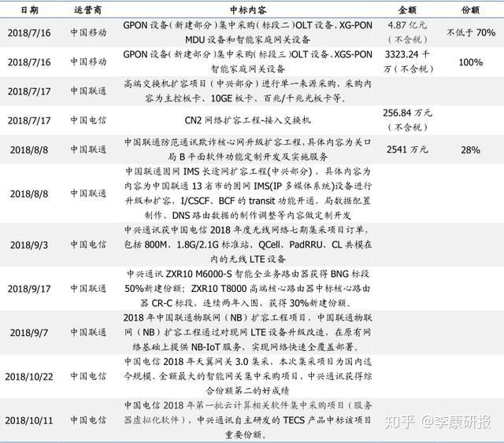
Task: Click the 无线网络七期集采项目 description
Action: pyautogui.click(x=248, y=245)
